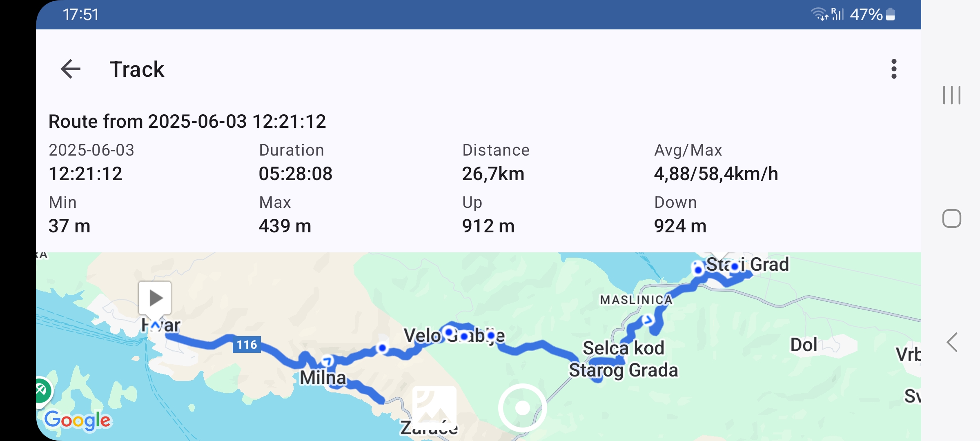Screen dimensions: 980x441
Task: Tap the Distance value 26,7km
Action: coord(493,174)
